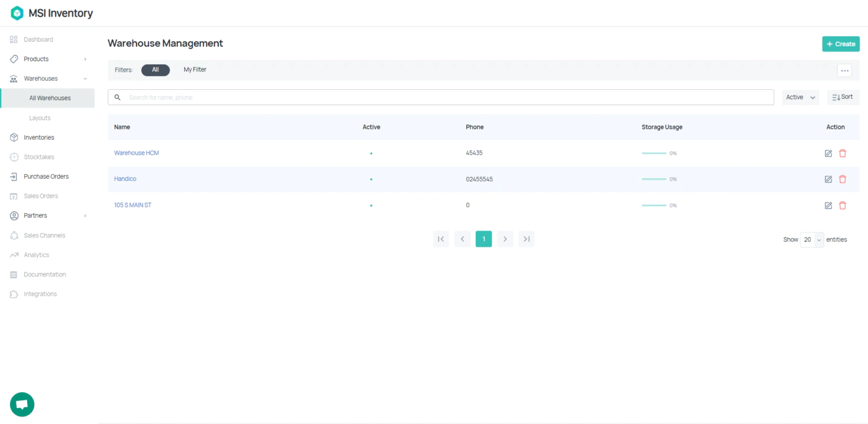Screen dimensions: 868x424
Task: Delete the Handico warehouse
Action: 843,179
